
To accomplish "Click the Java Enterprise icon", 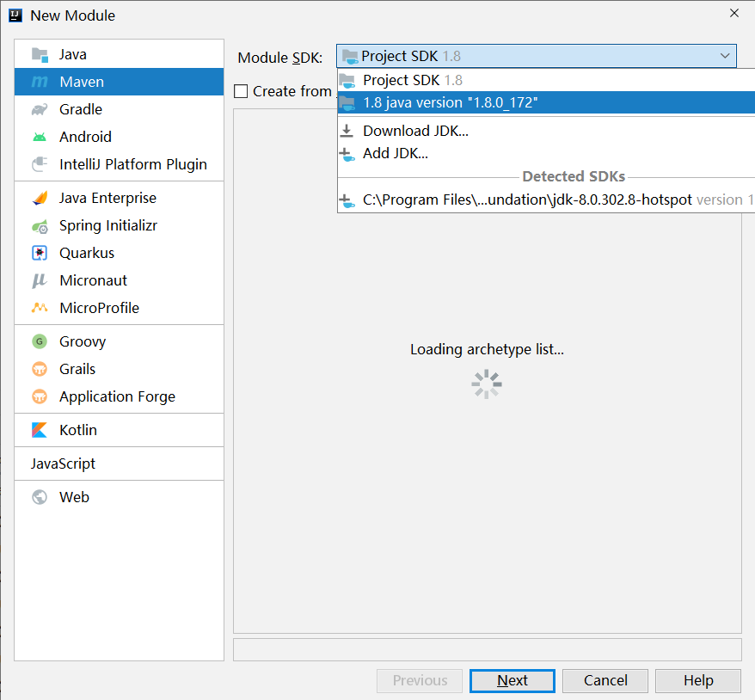I will (40, 199).
